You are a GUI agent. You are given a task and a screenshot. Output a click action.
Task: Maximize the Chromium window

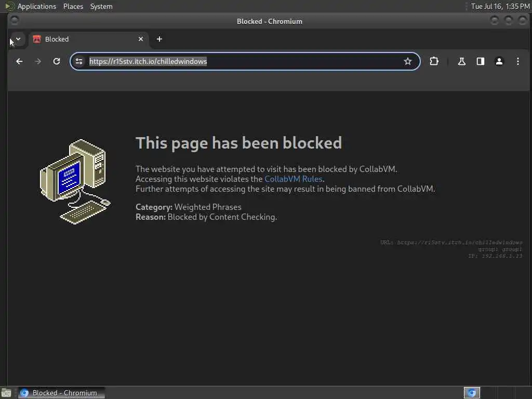(508, 21)
